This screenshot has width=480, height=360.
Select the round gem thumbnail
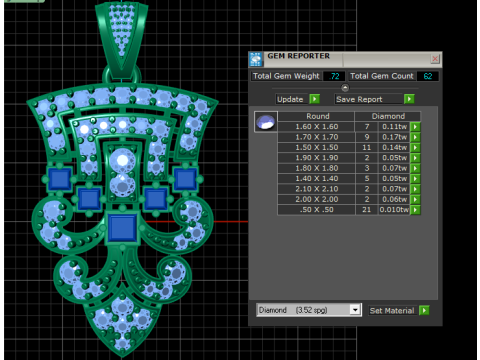click(266, 122)
